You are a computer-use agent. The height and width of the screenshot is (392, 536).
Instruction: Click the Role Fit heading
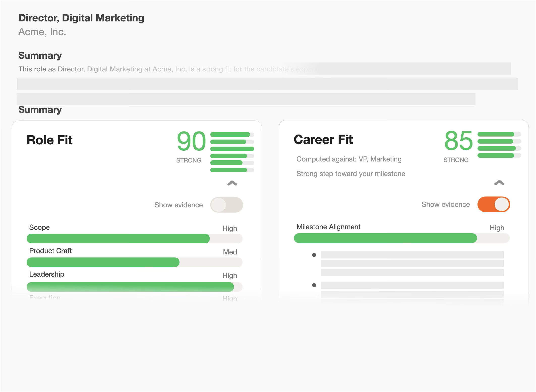pyautogui.click(x=49, y=140)
